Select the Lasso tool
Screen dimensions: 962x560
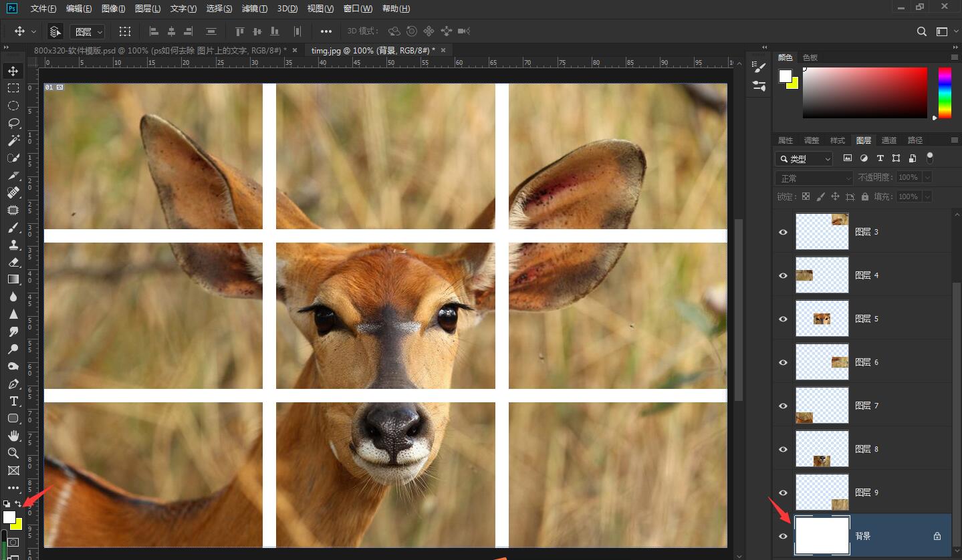13,123
